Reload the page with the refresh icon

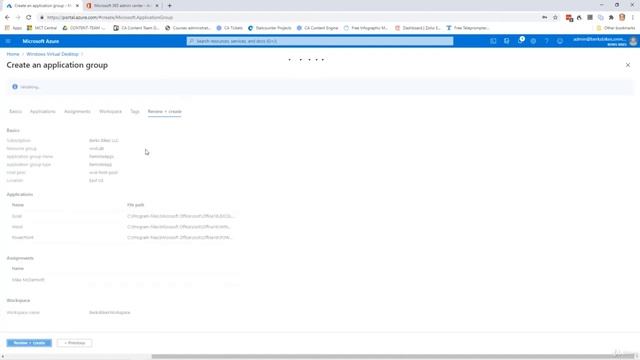pyautogui.click(x=29, y=18)
